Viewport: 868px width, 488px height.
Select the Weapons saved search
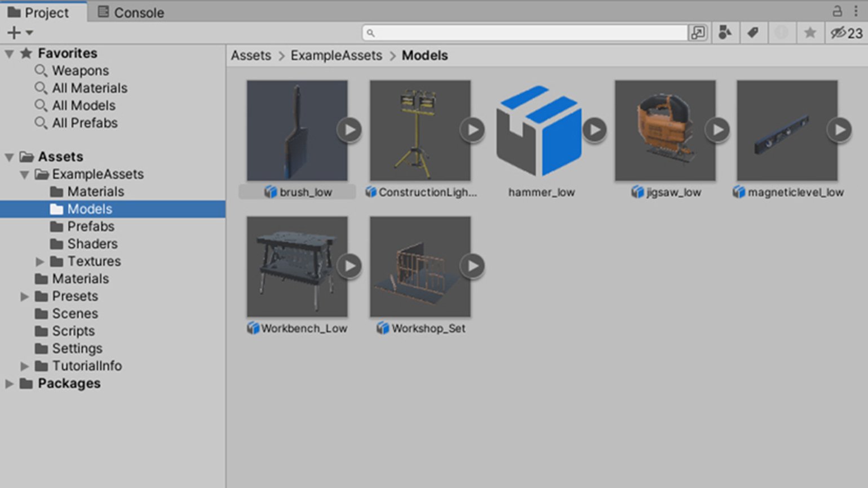click(80, 71)
